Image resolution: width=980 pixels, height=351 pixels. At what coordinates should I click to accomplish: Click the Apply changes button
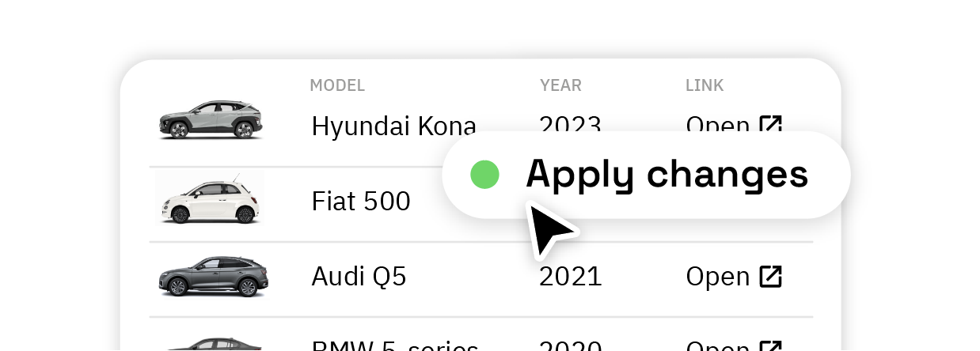tap(646, 175)
